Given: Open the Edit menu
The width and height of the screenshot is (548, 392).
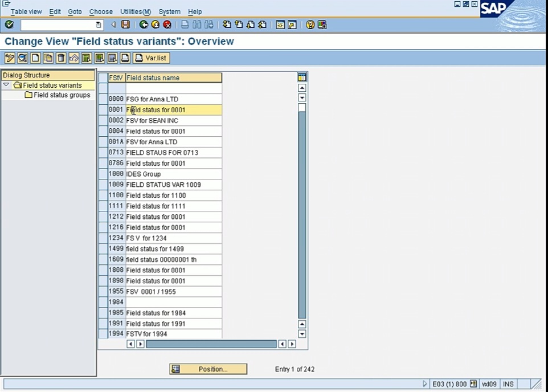Looking at the screenshot, I should pyautogui.click(x=55, y=11).
